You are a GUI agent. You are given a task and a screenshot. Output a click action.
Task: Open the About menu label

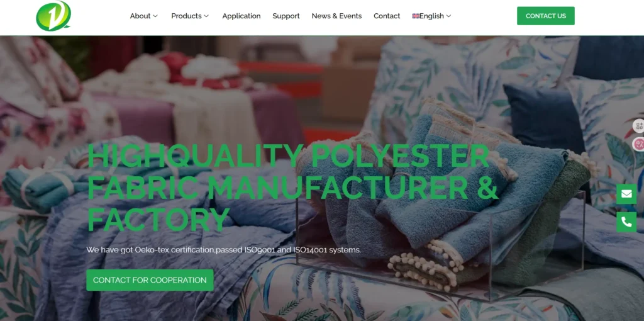pos(140,16)
